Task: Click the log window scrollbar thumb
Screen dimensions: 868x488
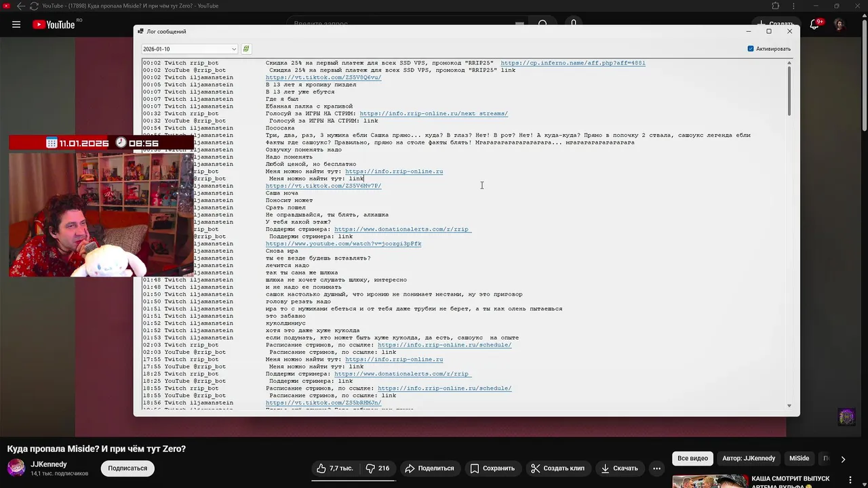Action: 789,90
